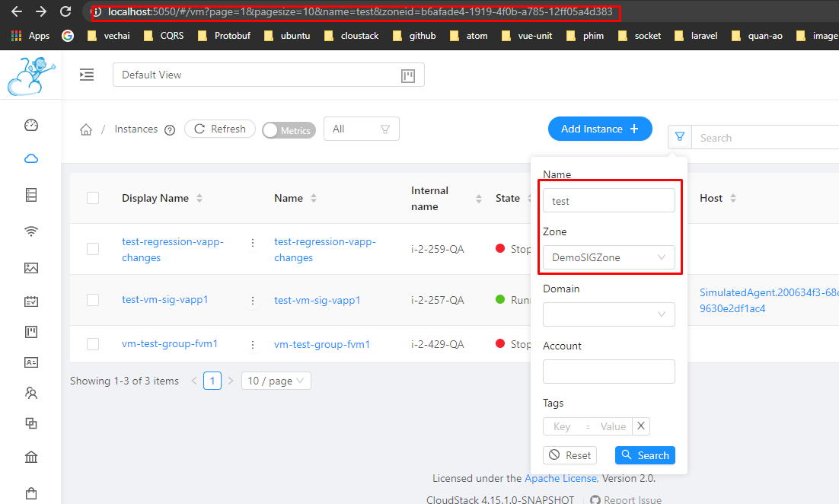Open the shopping bag sidebar icon
This screenshot has height=504, width=839.
31,493
